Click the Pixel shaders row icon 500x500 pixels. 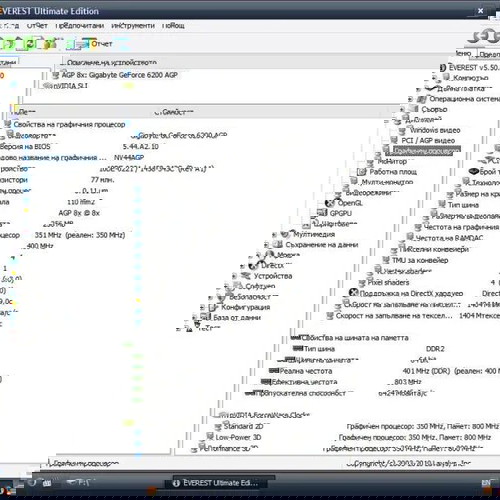[x=362, y=283]
